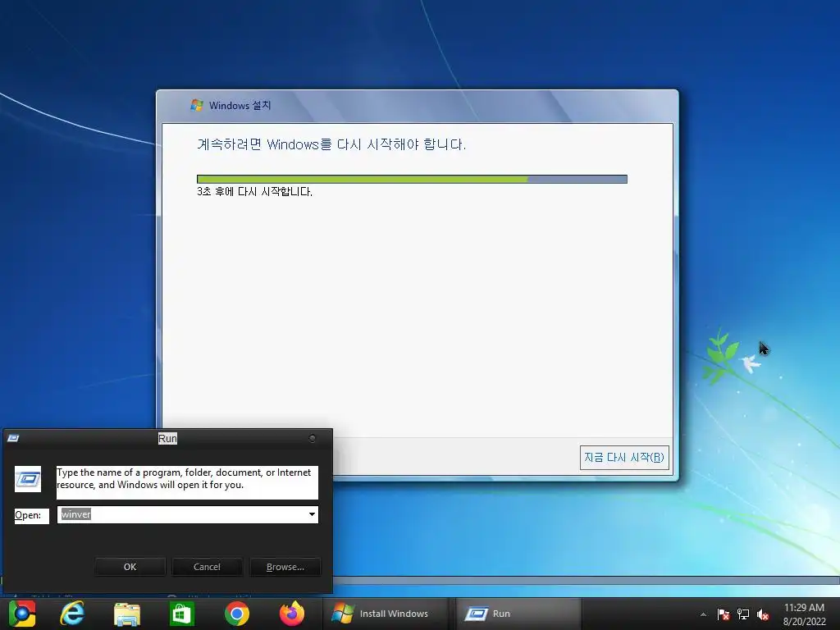Image resolution: width=840 pixels, height=630 pixels.
Task: Launch Internet Explorer from taskbar
Action: pyautogui.click(x=72, y=614)
